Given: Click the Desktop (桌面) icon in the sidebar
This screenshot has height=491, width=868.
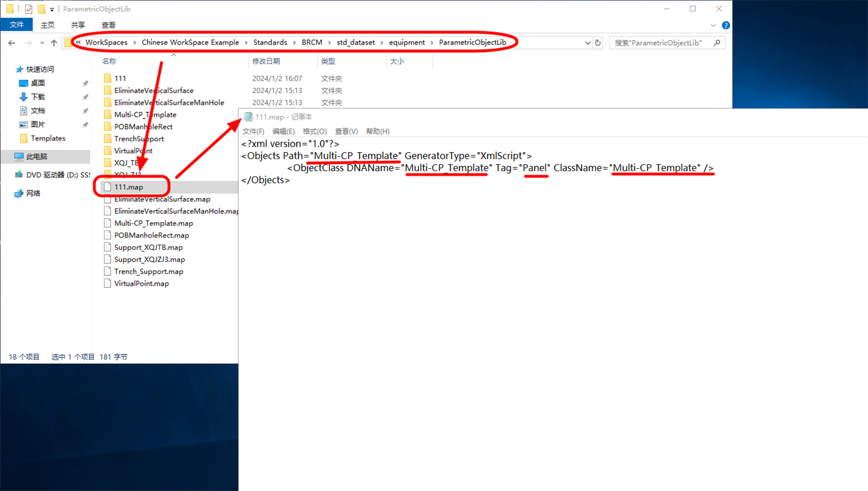Looking at the screenshot, I should click(x=24, y=83).
